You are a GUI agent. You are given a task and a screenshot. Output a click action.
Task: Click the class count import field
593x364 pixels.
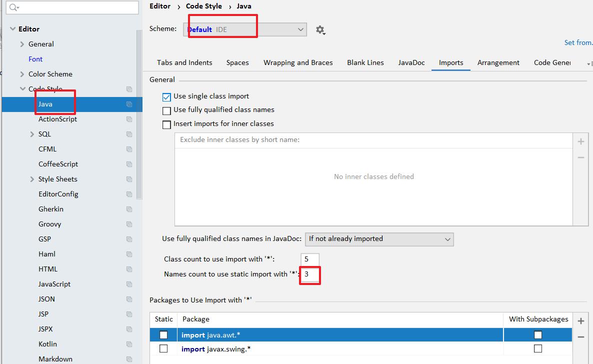click(x=309, y=259)
